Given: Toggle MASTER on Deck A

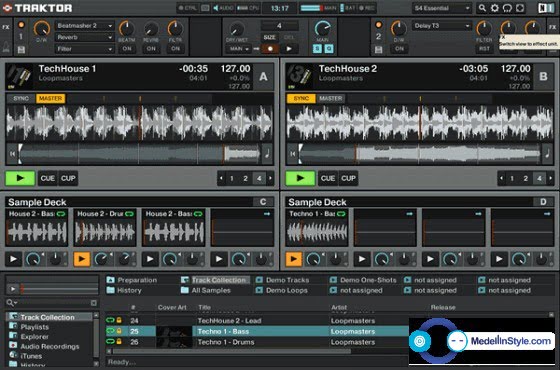Looking at the screenshot, I should click(50, 99).
